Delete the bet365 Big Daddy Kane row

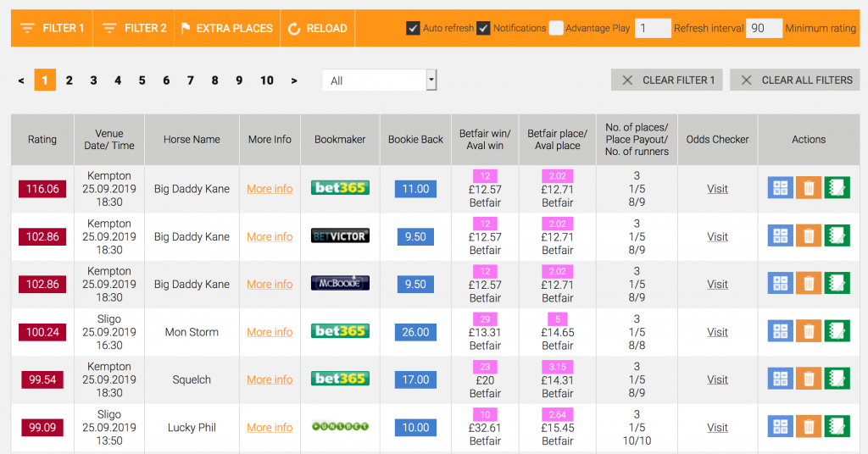(808, 188)
